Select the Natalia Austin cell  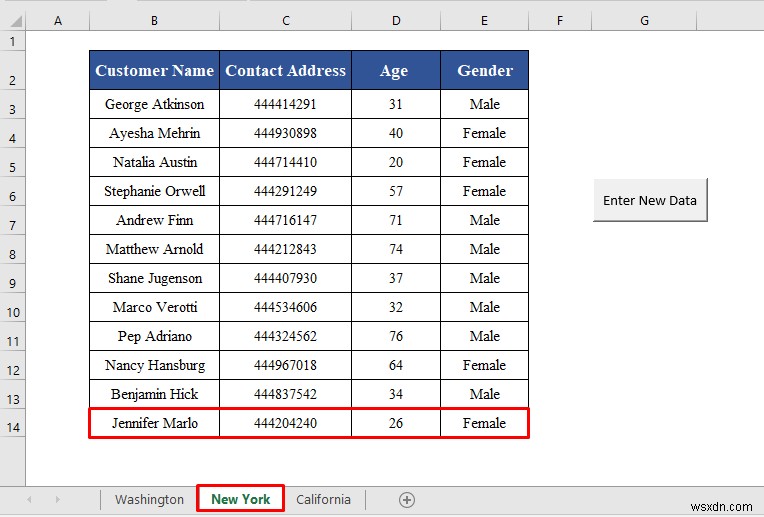154,162
